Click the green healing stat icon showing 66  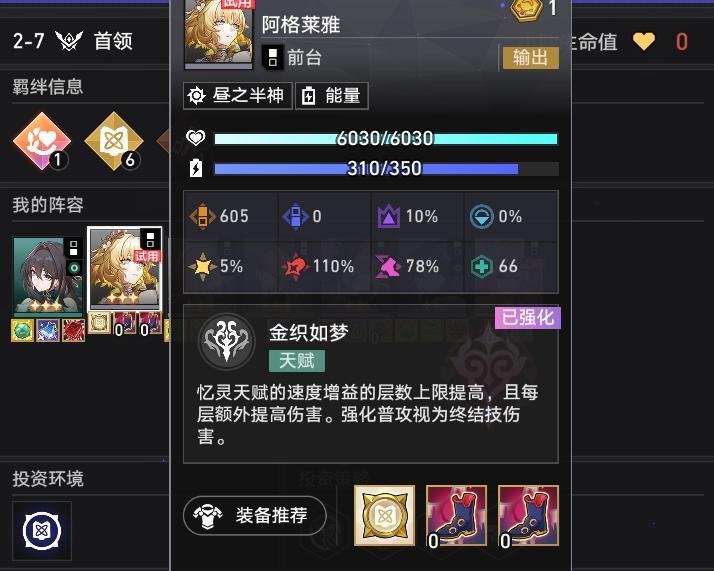(x=481, y=266)
